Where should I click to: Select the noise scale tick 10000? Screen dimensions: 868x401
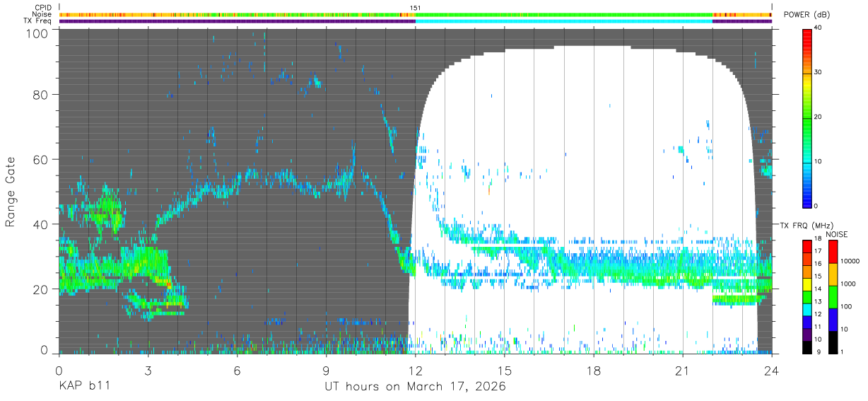pyautogui.click(x=850, y=260)
